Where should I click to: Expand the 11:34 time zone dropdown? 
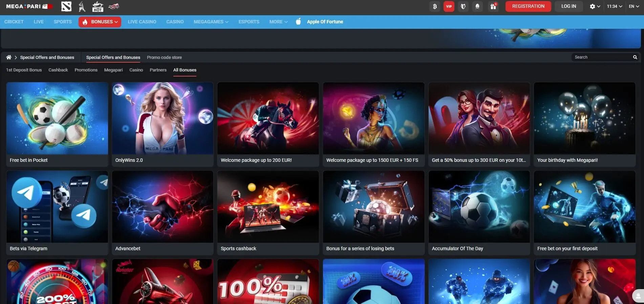pos(614,6)
